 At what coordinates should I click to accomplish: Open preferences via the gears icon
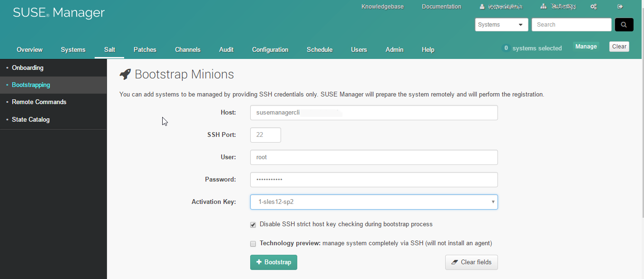click(x=594, y=7)
